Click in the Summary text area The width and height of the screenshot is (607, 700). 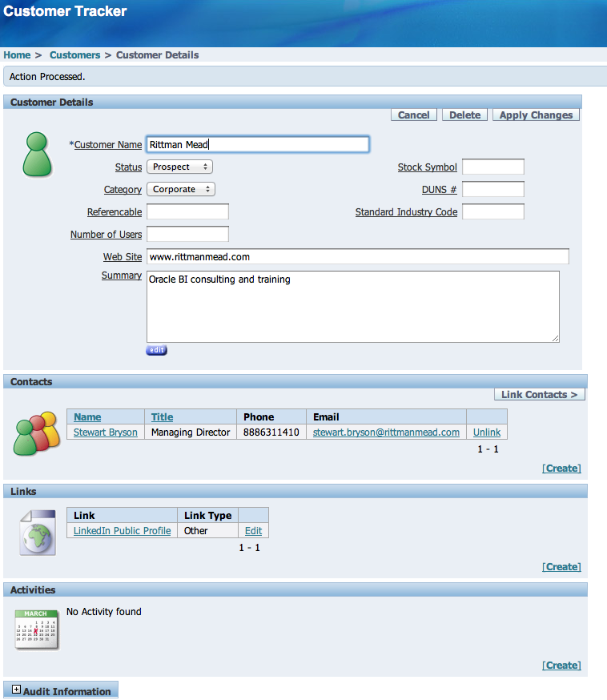pos(353,307)
